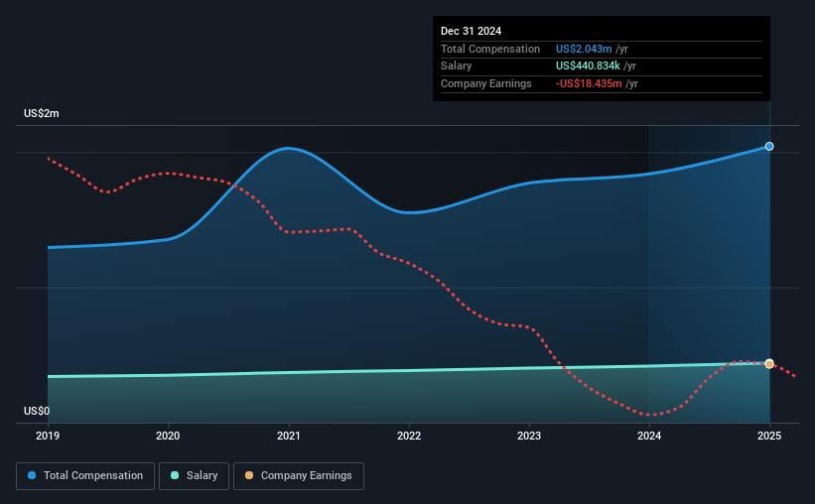The image size is (815, 504).
Task: Click the orange Company Earnings data point at 2025
Action: 769,364
